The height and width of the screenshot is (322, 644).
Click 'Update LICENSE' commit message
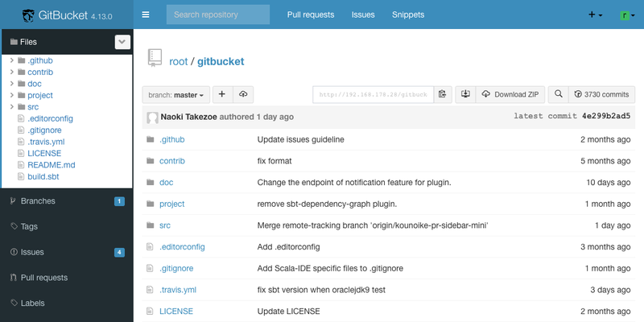click(x=288, y=312)
